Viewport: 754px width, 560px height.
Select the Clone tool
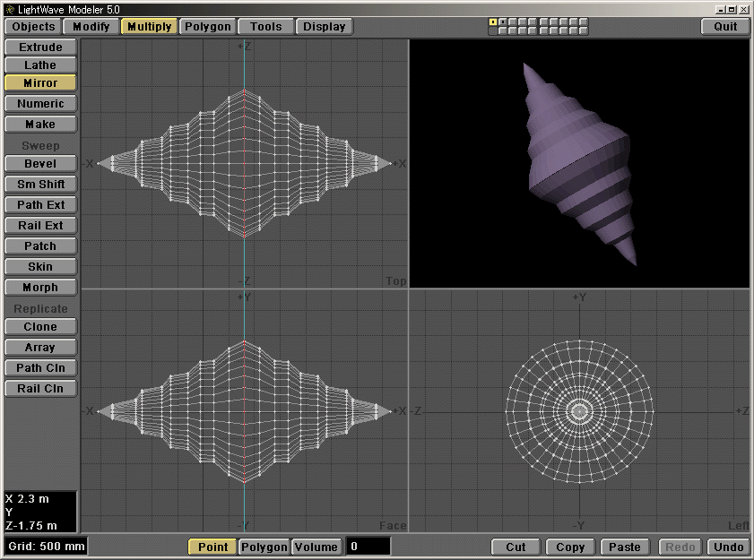click(x=39, y=326)
